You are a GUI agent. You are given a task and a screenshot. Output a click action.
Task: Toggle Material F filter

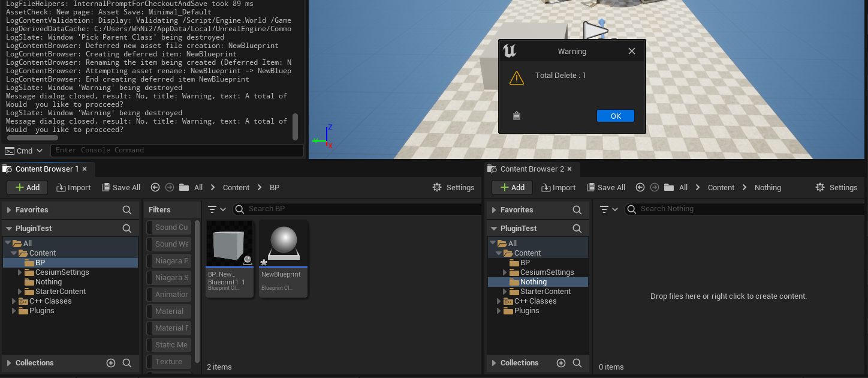(168, 328)
